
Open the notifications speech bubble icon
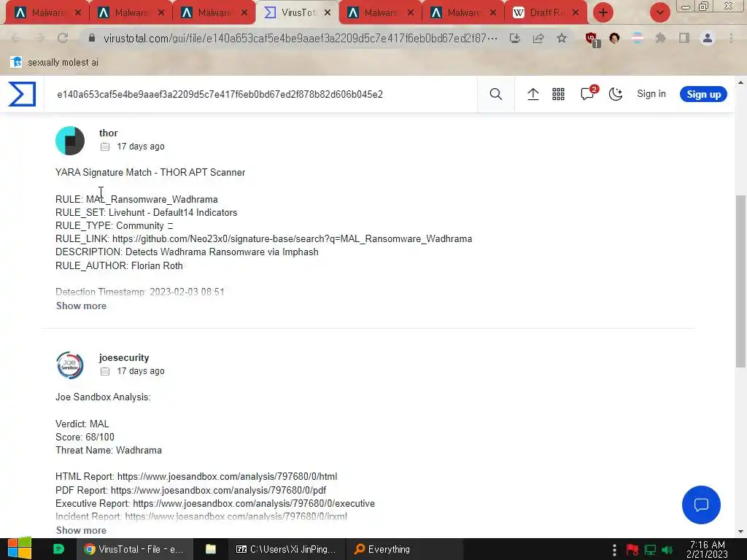pyautogui.click(x=588, y=93)
